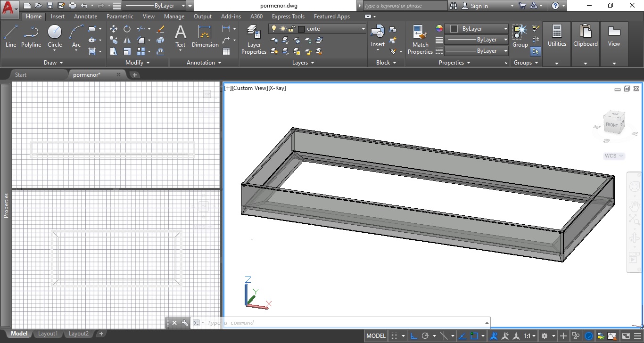Toggle ortho mode in status bar
The height and width of the screenshot is (343, 644).
[414, 336]
